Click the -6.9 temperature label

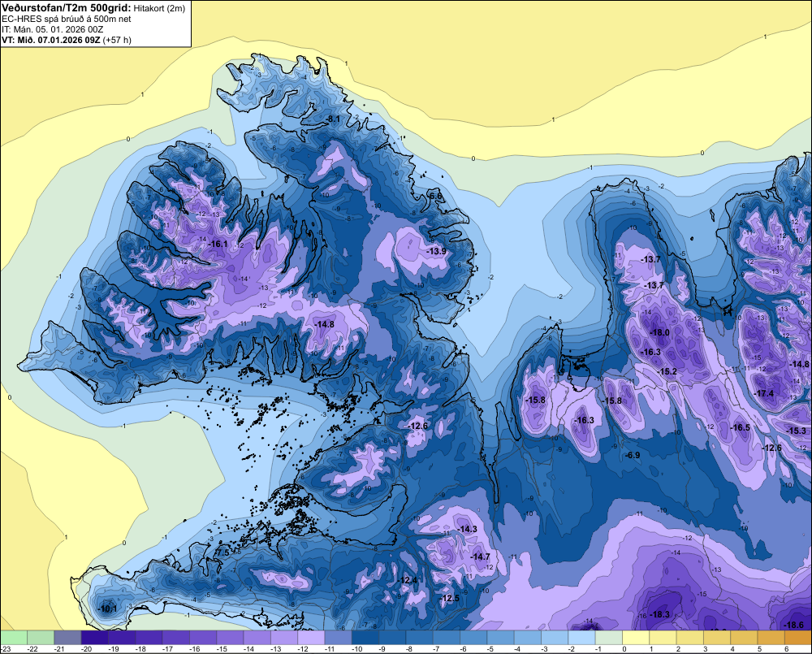click(x=633, y=455)
